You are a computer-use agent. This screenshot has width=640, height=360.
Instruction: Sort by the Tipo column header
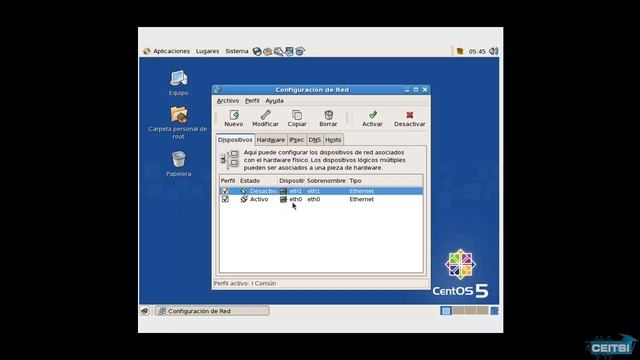pos(385,180)
